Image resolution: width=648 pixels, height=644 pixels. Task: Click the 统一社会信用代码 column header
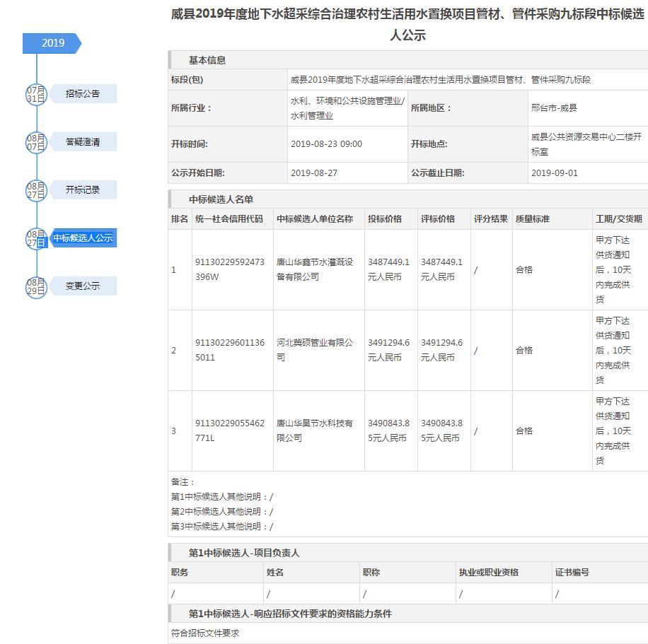coord(228,219)
